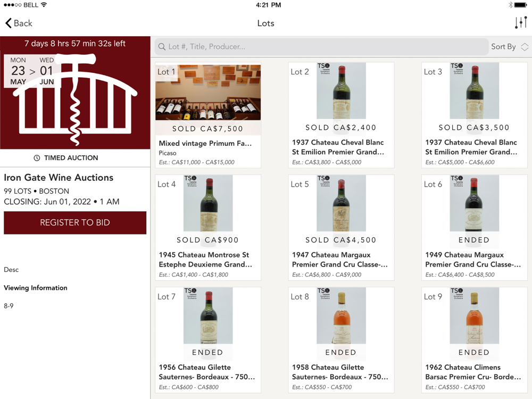Tap SOLD CA$4,500 label
The height and width of the screenshot is (399, 532).
341,240
